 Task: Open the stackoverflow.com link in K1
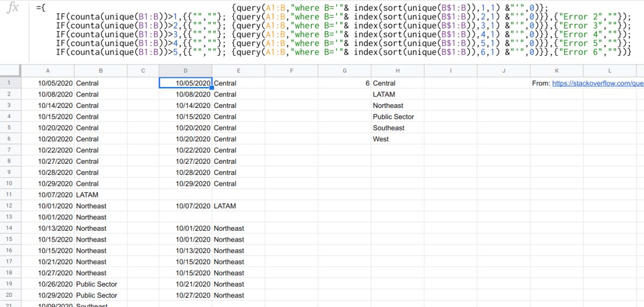597,83
